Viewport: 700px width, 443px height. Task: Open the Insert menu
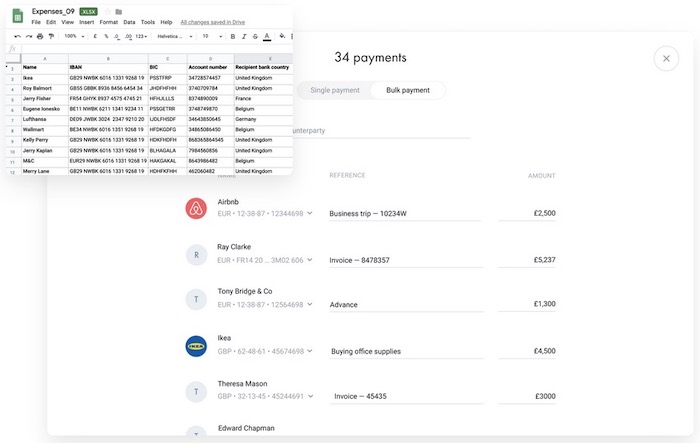[87, 22]
